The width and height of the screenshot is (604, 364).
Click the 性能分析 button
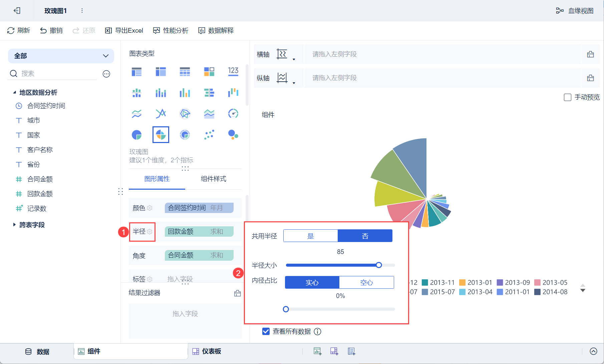[x=171, y=31]
